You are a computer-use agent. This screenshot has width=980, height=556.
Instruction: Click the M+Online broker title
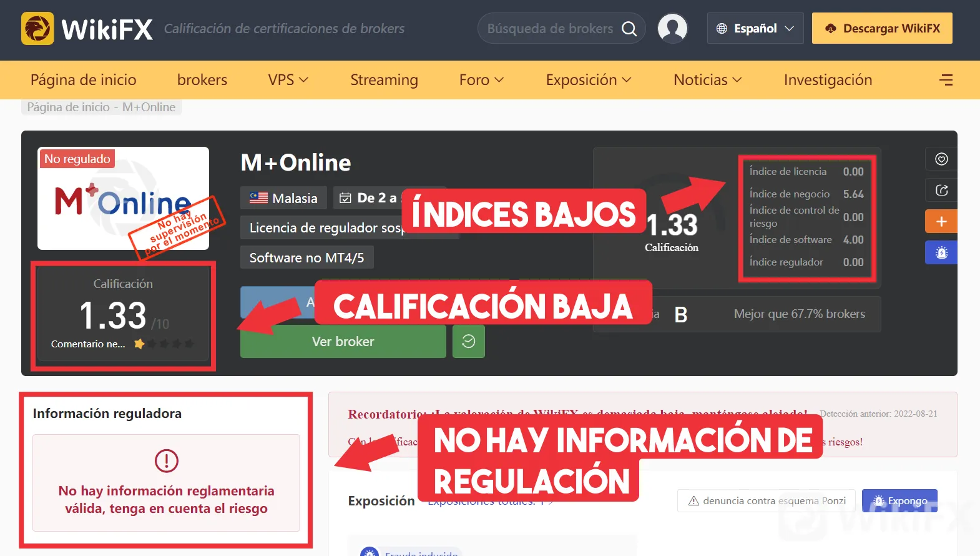[x=296, y=163]
